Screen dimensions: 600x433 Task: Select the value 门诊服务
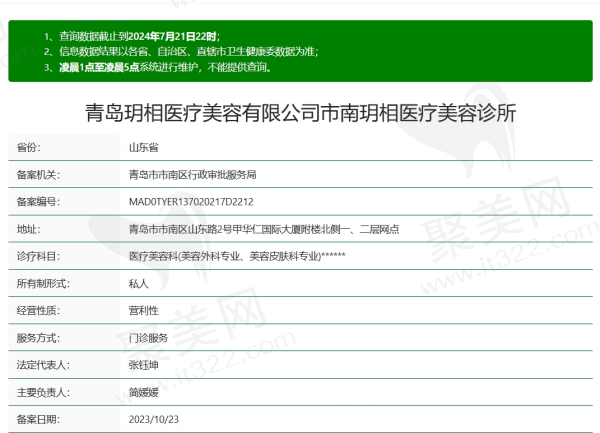pos(148,338)
